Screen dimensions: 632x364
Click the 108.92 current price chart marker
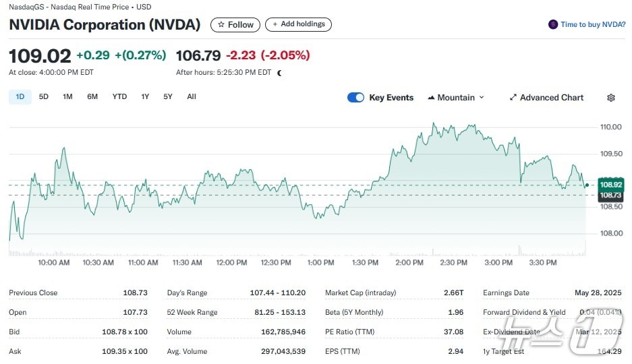610,184
